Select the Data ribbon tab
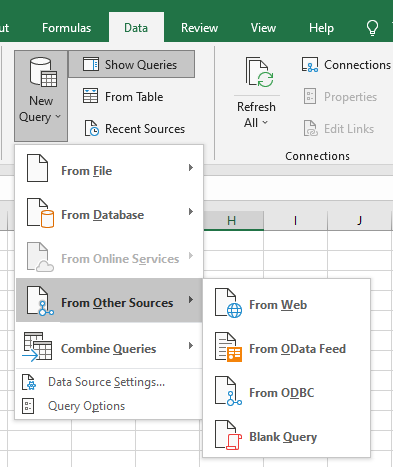This screenshot has height=467, width=393. point(136,28)
